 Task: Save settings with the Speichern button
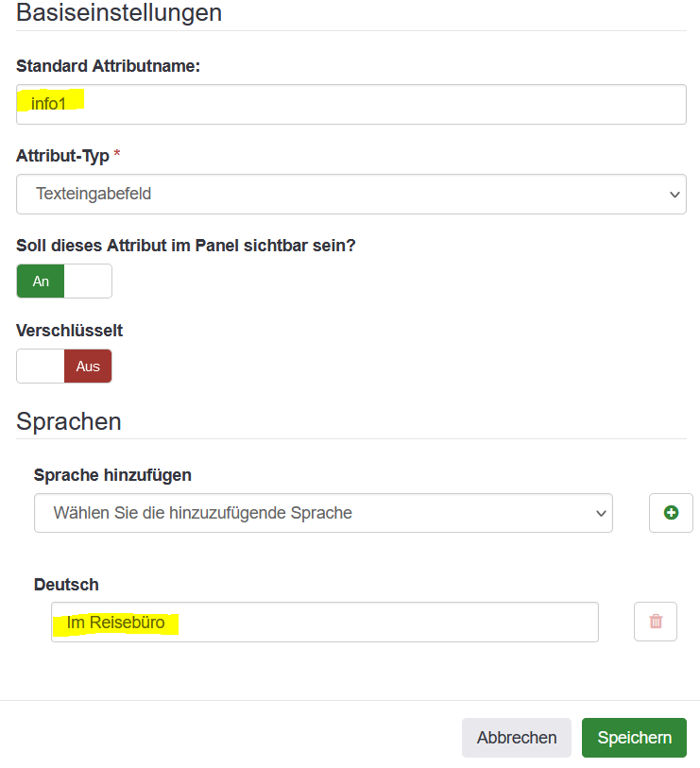click(634, 738)
